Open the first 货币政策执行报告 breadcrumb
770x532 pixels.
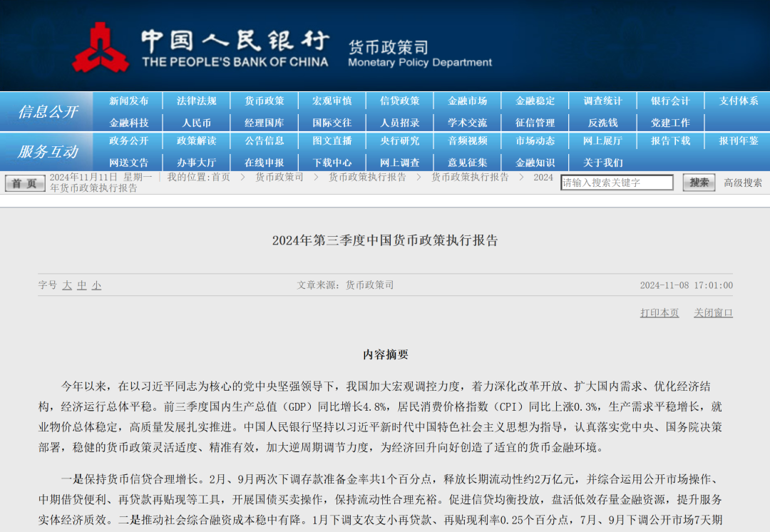(367, 177)
